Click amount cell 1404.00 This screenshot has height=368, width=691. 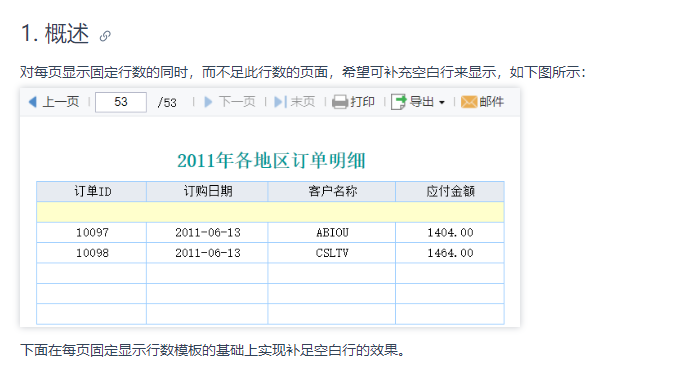(450, 232)
